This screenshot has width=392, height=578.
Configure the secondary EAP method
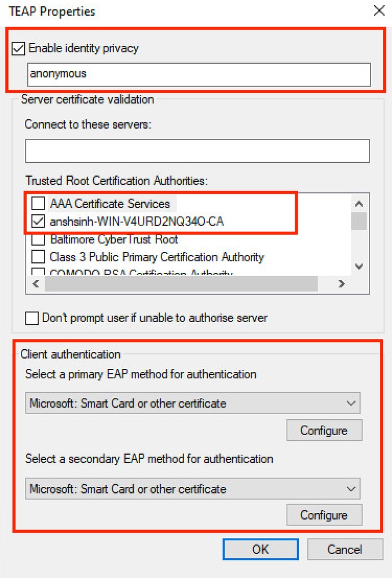click(x=324, y=515)
